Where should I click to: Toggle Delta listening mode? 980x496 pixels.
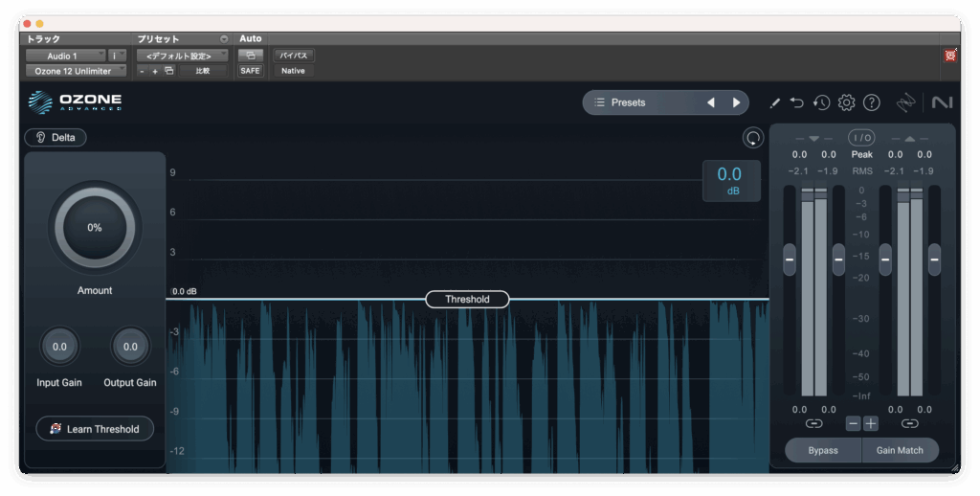[x=56, y=137]
